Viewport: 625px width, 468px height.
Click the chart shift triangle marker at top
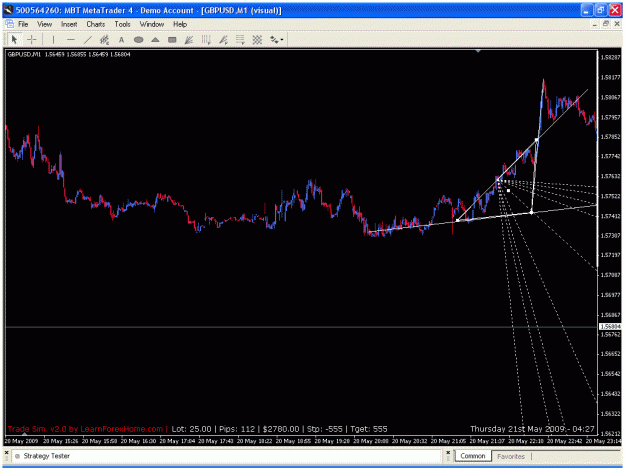pos(478,51)
